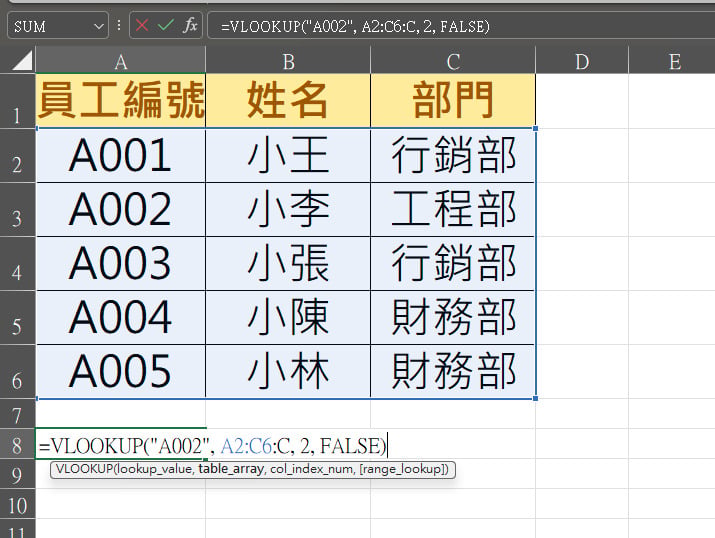Viewport: 715px width, 538px height.
Task: Select row 1 header
Action: [x=17, y=101]
